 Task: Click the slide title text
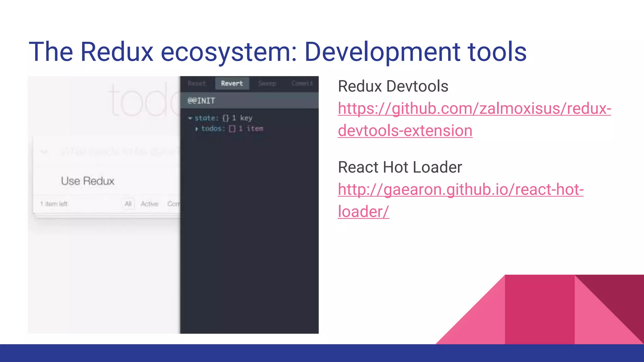coord(277,52)
